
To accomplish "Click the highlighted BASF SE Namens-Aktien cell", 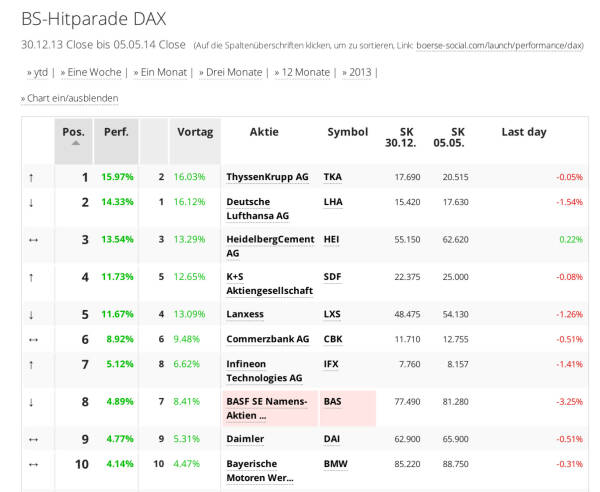I will (x=268, y=408).
